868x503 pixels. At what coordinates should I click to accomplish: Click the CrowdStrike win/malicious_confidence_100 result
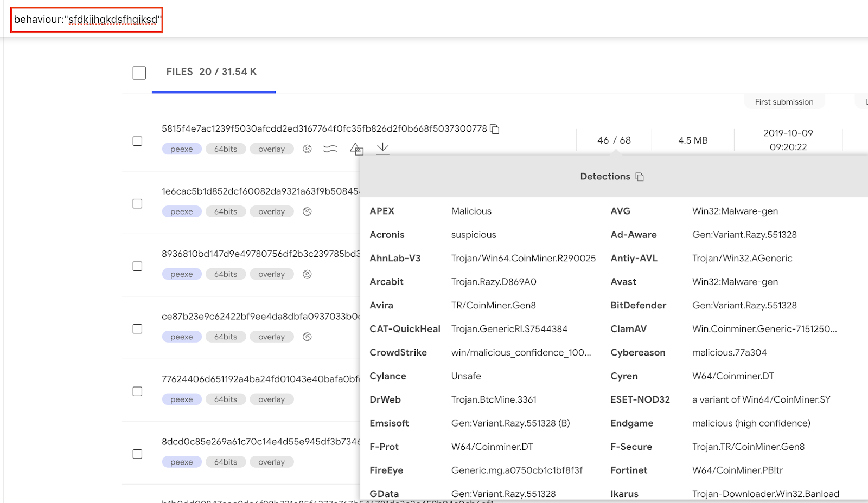[521, 353]
